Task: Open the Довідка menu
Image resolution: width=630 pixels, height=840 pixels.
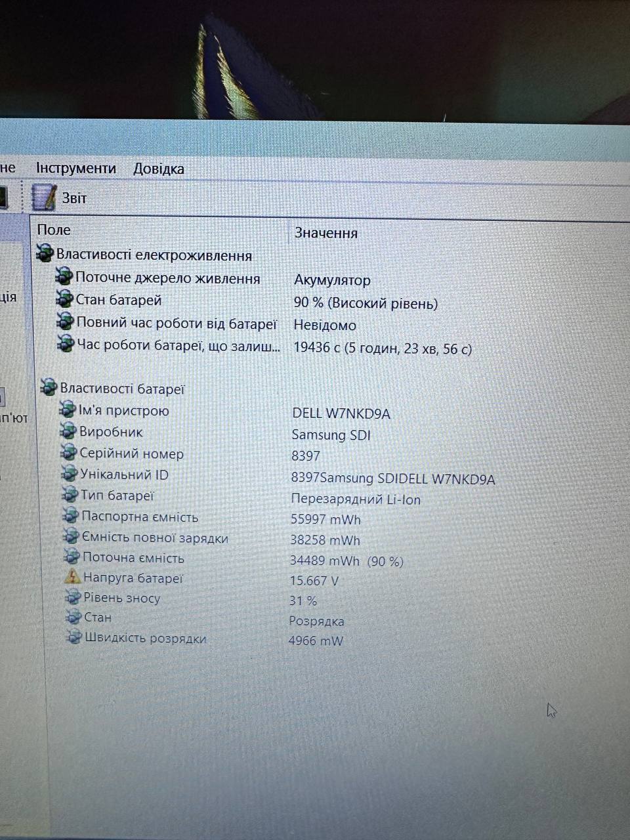Action: pos(158,169)
